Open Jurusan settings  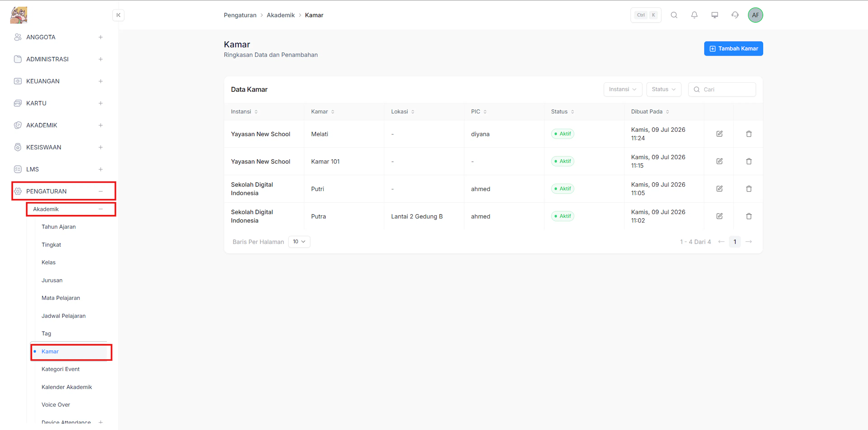(x=52, y=280)
